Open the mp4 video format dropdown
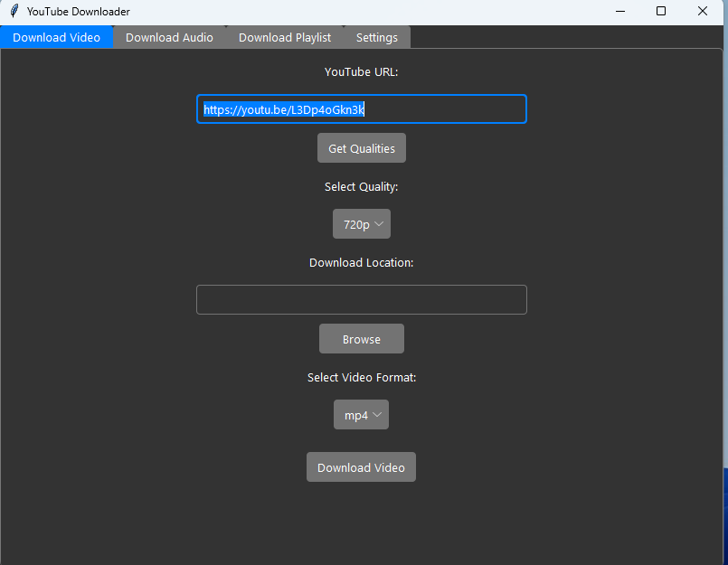728x565 pixels. [361, 415]
